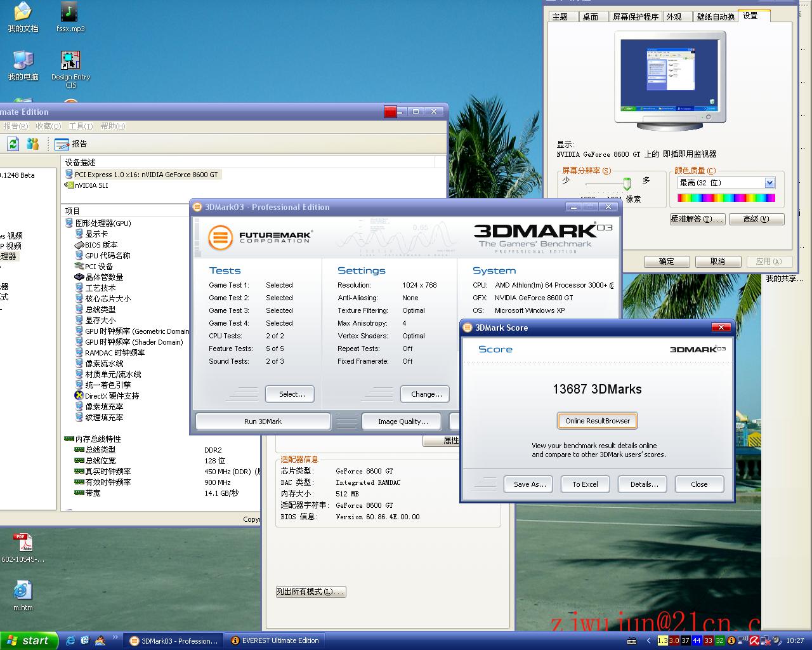This screenshot has height=650, width=812.
Task: Click the To Excel button
Action: point(585,484)
